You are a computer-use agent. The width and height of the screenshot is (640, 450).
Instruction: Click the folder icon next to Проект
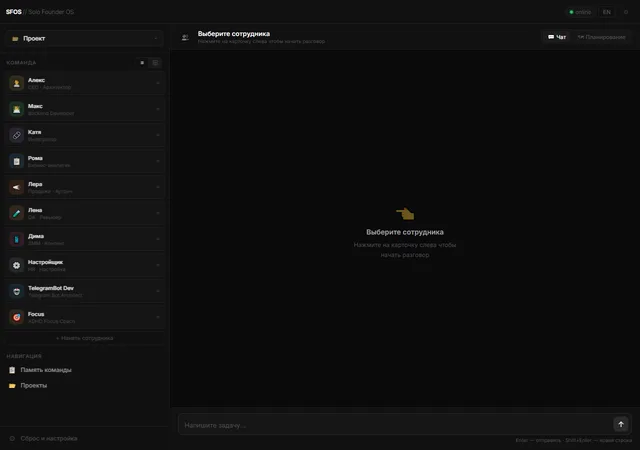[x=15, y=38]
